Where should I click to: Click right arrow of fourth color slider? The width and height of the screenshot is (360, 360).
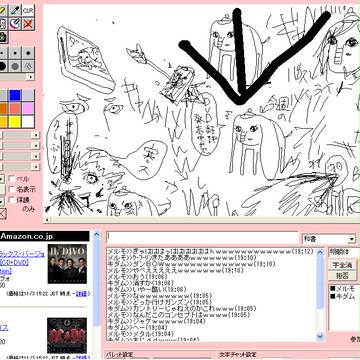[36, 167]
